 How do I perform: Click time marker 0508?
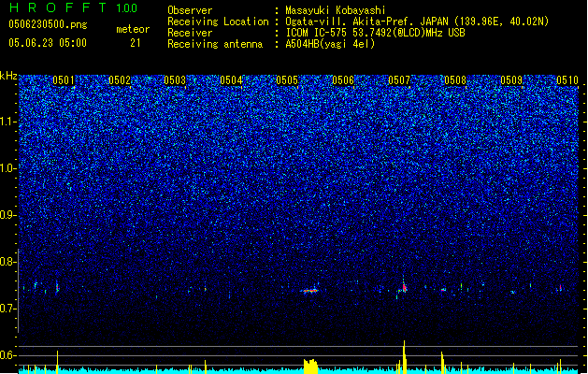(455, 80)
